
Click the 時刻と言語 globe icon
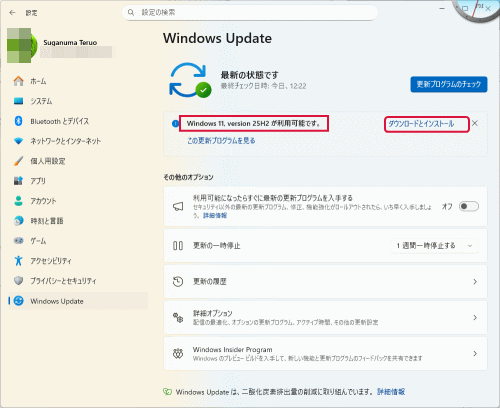point(19,221)
